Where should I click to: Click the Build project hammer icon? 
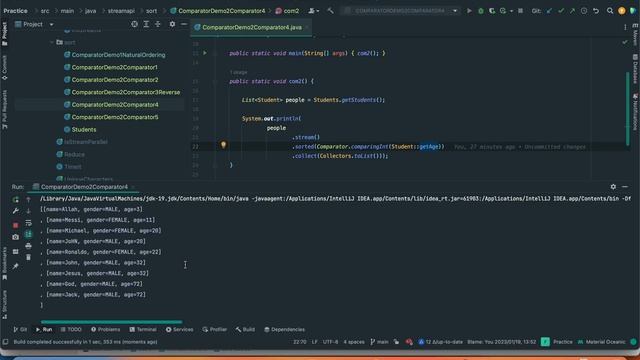pyautogui.click(x=330, y=11)
